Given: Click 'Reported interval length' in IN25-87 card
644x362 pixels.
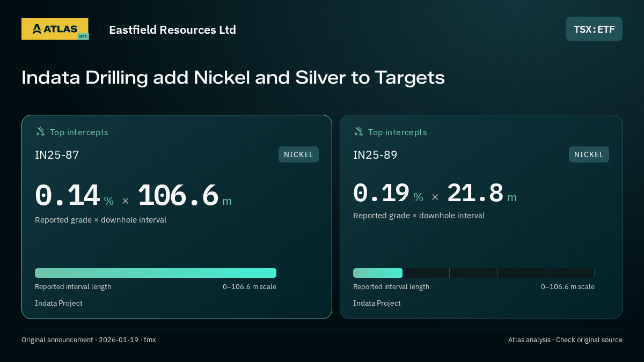Looking at the screenshot, I should 73,287.
